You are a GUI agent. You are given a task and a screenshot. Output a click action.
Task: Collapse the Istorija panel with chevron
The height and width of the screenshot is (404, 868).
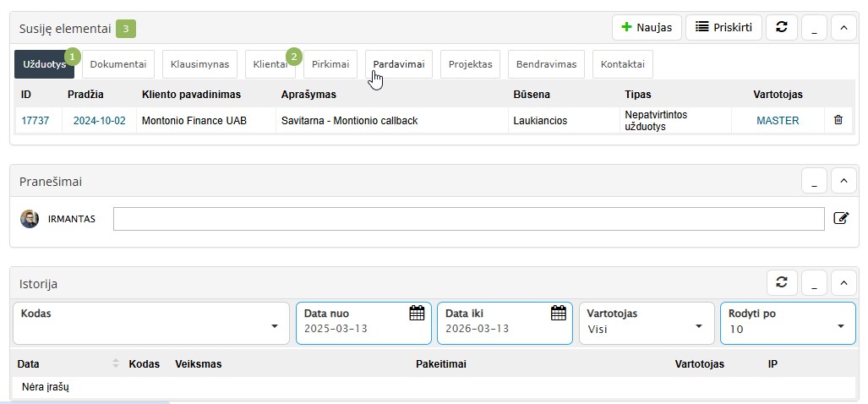843,282
